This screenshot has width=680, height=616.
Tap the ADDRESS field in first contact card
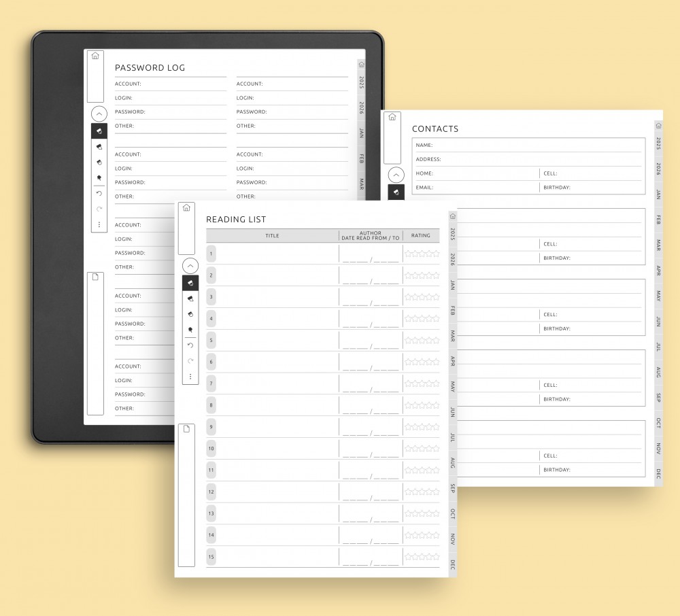[x=528, y=159]
